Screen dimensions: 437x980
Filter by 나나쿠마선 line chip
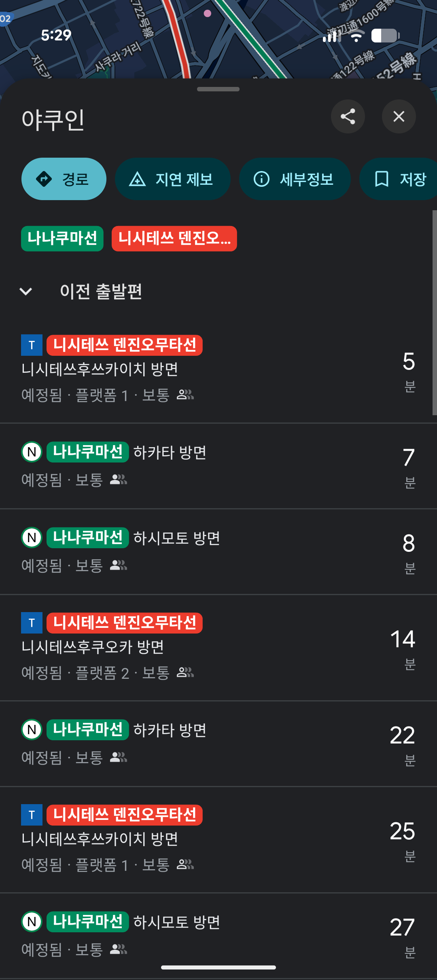click(62, 239)
